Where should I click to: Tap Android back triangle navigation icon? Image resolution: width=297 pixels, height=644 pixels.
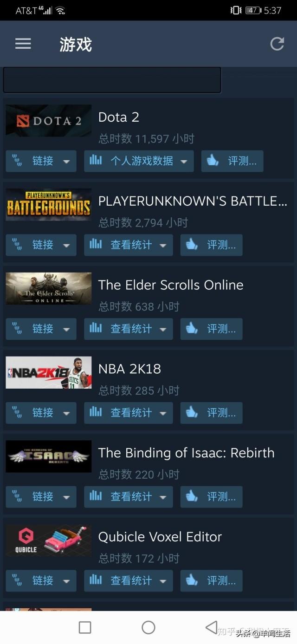[211, 627]
